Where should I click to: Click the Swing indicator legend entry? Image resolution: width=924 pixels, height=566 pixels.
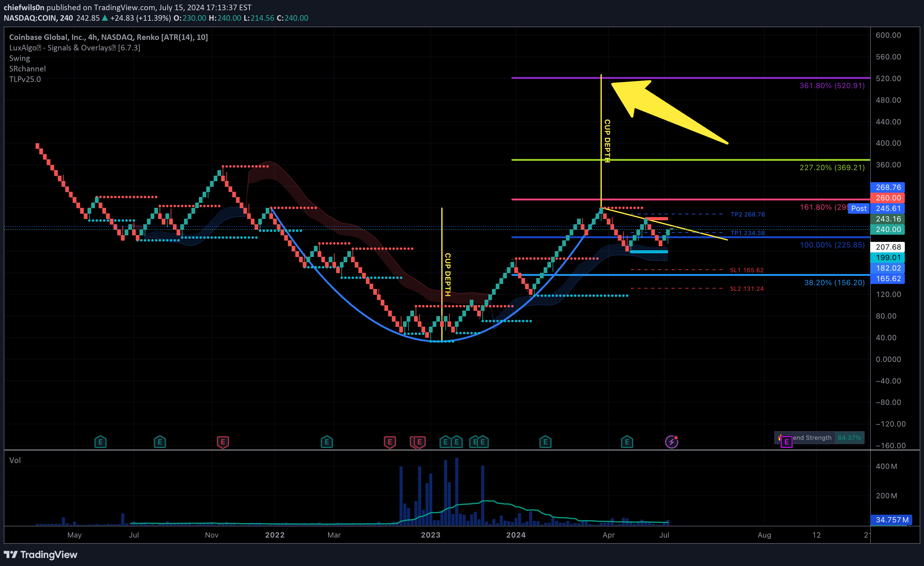click(19, 58)
